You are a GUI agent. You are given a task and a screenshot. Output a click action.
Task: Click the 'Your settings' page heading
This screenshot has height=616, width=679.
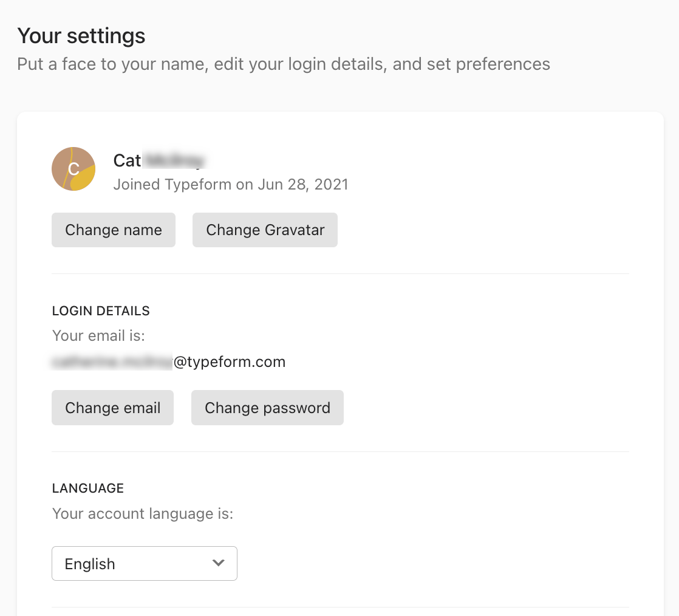tap(81, 36)
